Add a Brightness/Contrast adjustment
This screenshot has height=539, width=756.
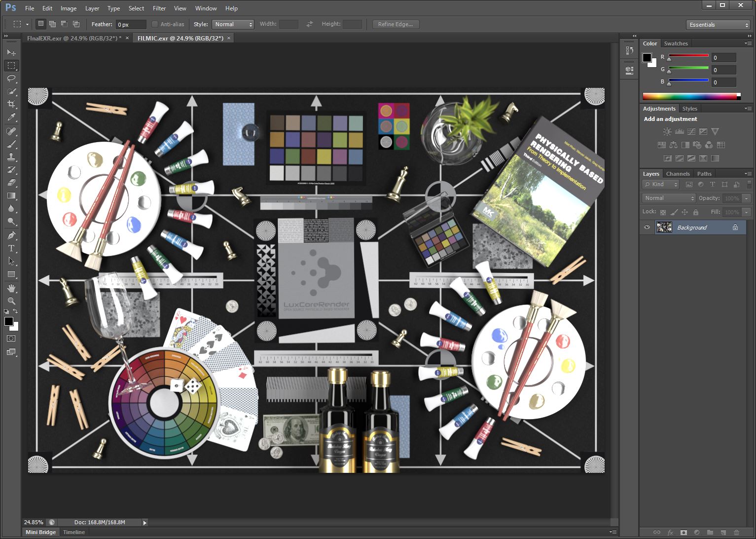click(x=667, y=131)
